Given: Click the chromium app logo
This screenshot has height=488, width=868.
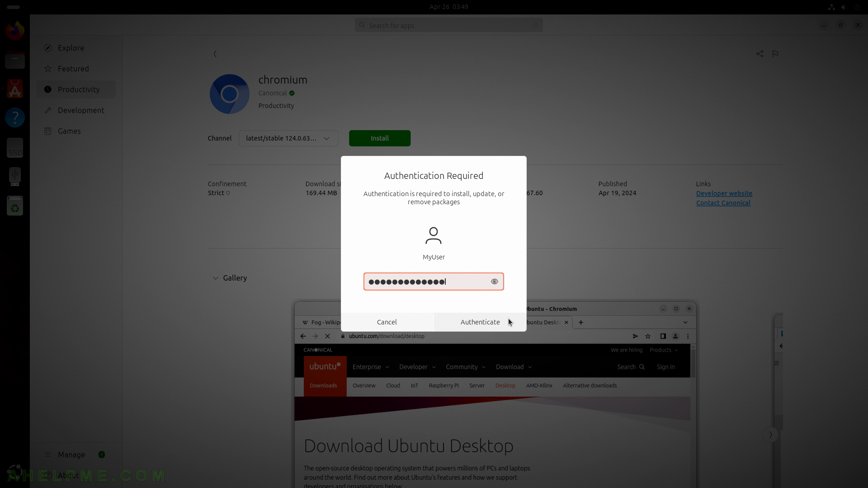Looking at the screenshot, I should point(230,94).
